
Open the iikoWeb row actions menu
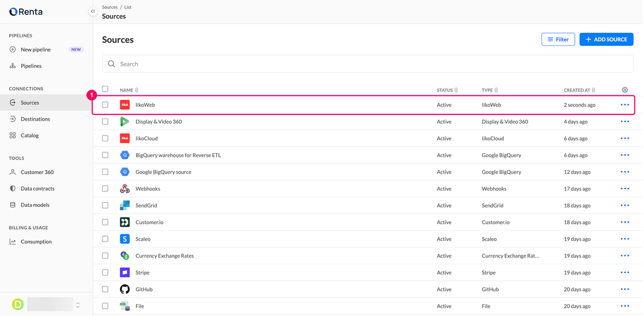[x=625, y=105]
